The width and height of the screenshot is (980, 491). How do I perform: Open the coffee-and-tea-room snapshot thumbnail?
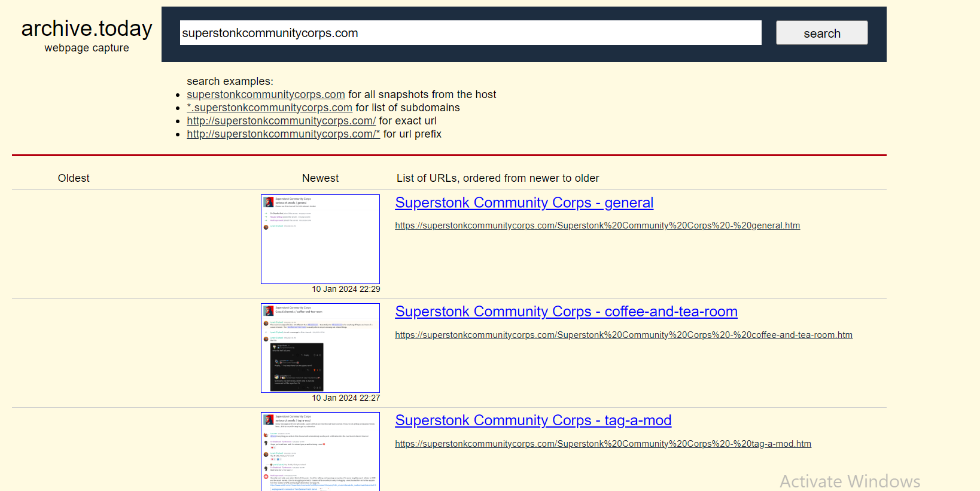click(x=320, y=348)
